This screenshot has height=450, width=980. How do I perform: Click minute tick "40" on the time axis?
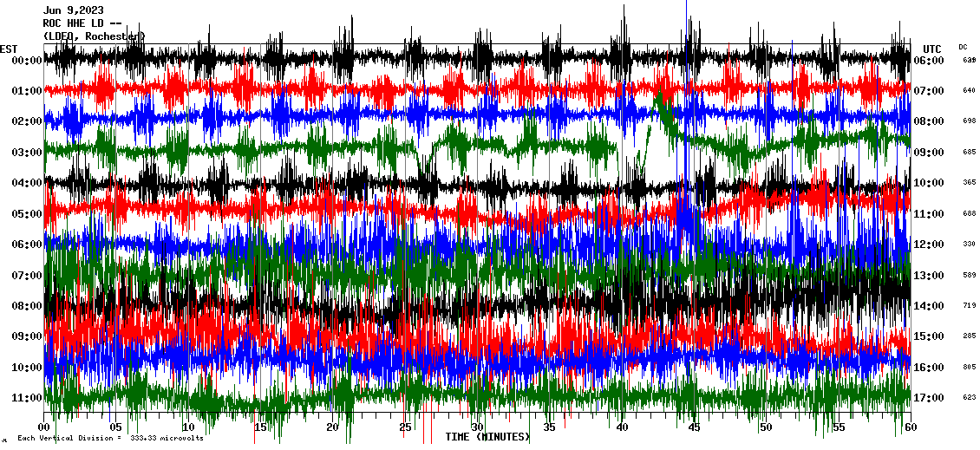[x=622, y=427]
